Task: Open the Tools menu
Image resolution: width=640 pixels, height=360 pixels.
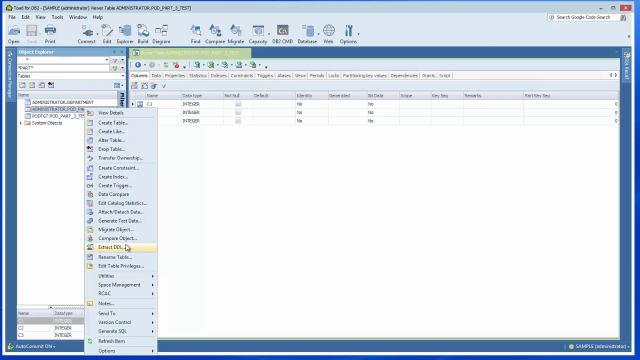Action: point(57,17)
